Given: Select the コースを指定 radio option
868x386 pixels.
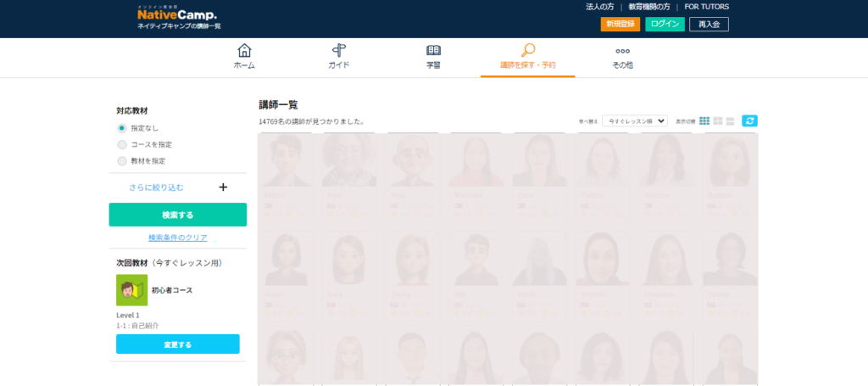Looking at the screenshot, I should tap(122, 144).
